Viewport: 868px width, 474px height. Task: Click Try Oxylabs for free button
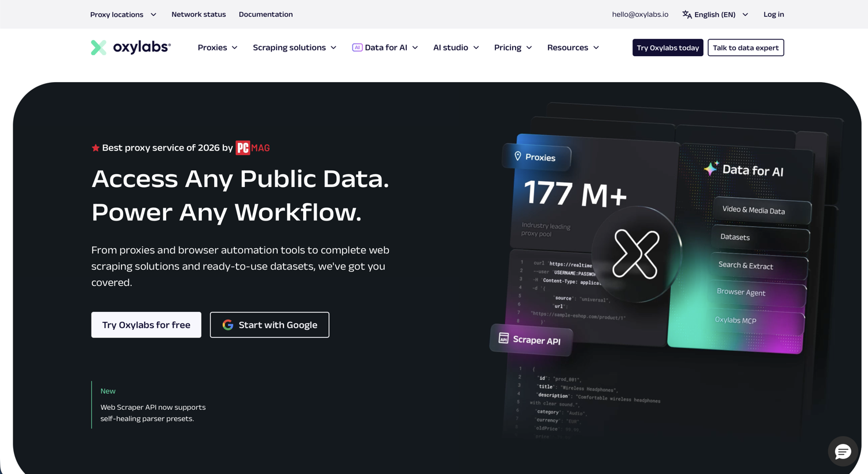[x=146, y=325]
